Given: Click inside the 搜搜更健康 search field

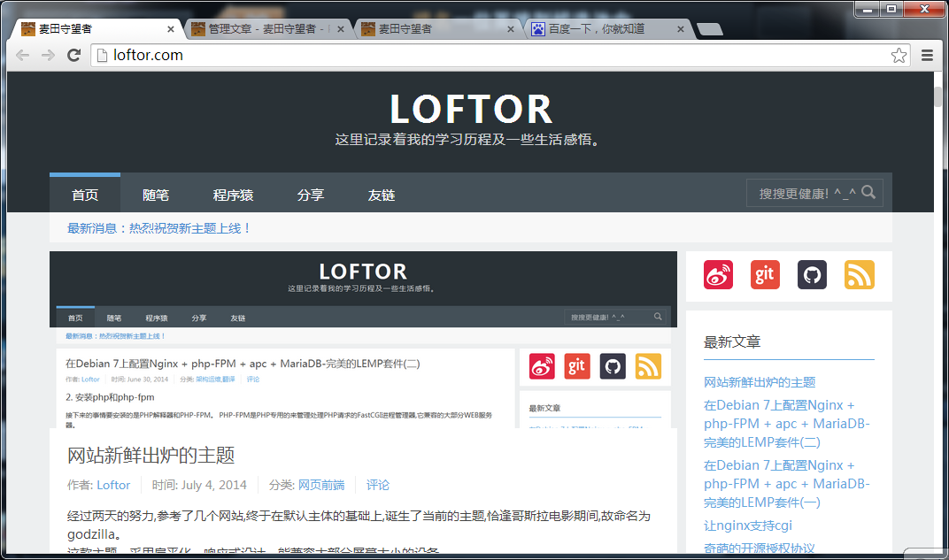Looking at the screenshot, I should 801,194.
